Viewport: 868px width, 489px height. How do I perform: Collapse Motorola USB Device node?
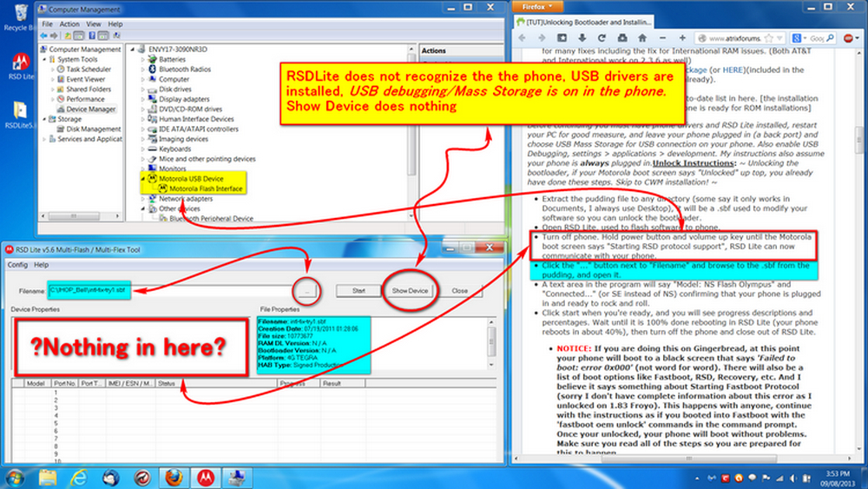(143, 179)
